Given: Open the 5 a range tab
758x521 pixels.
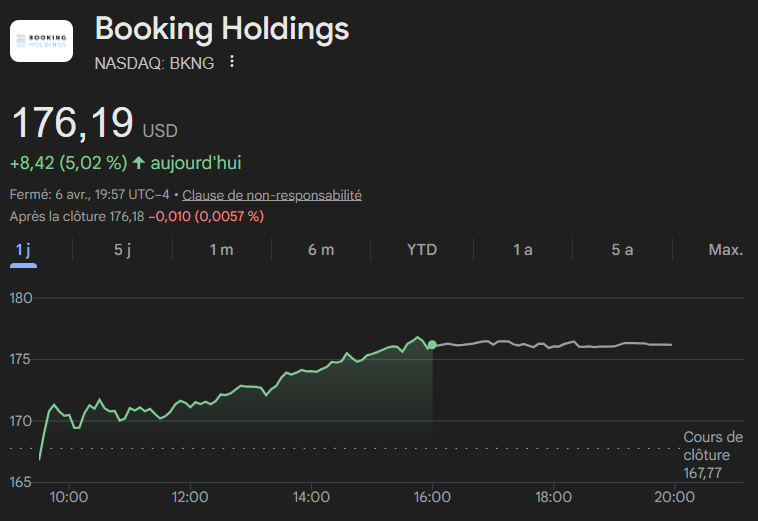Looking at the screenshot, I should pyautogui.click(x=622, y=250).
